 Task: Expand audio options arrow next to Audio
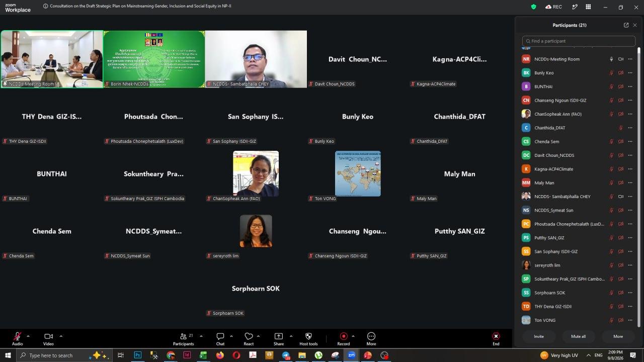pos(28,336)
